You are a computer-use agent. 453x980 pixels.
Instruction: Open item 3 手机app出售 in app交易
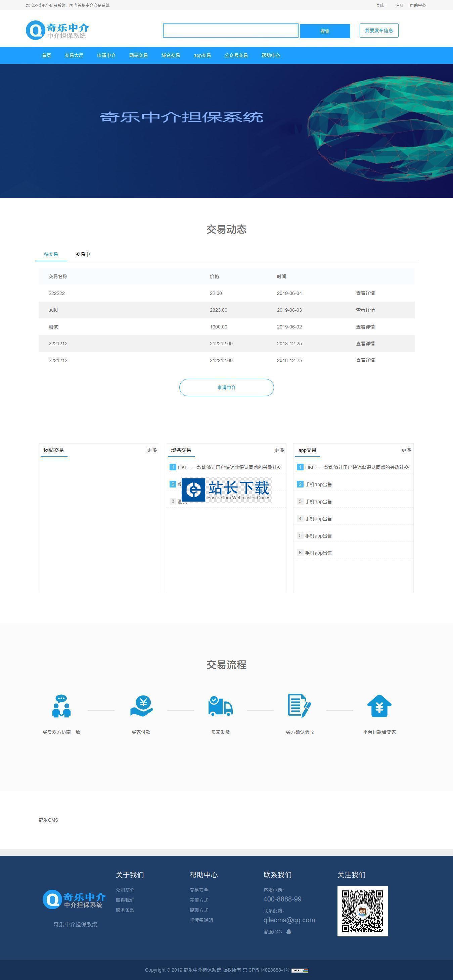point(318,502)
